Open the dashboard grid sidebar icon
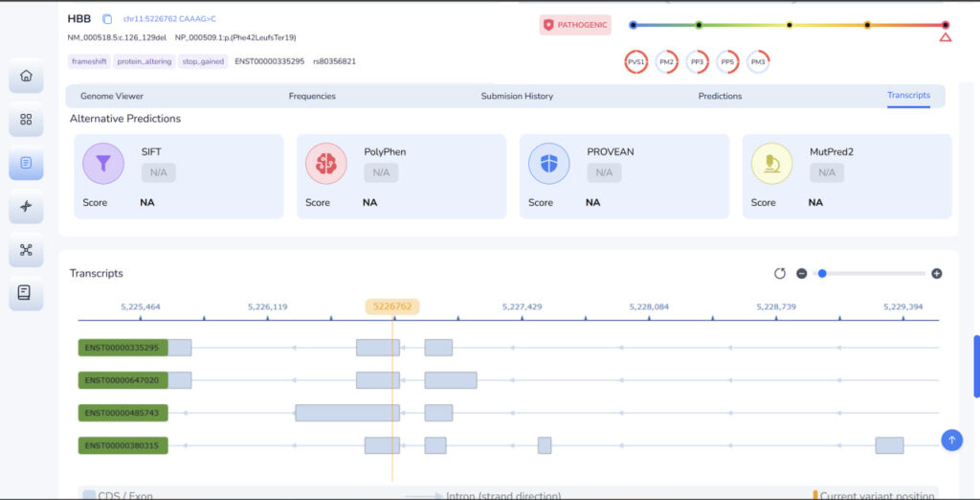Viewport: 980px width, 500px height. (26, 120)
